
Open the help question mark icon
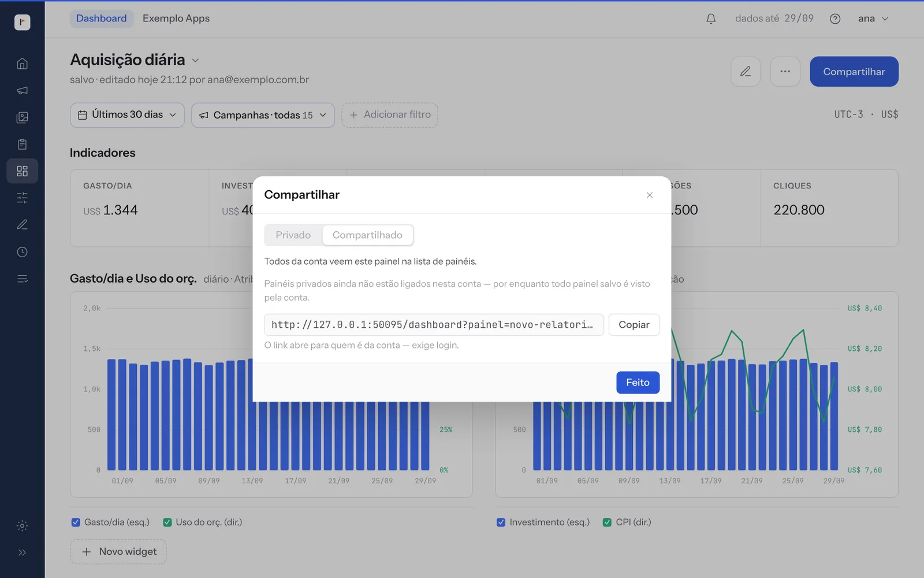click(x=835, y=18)
